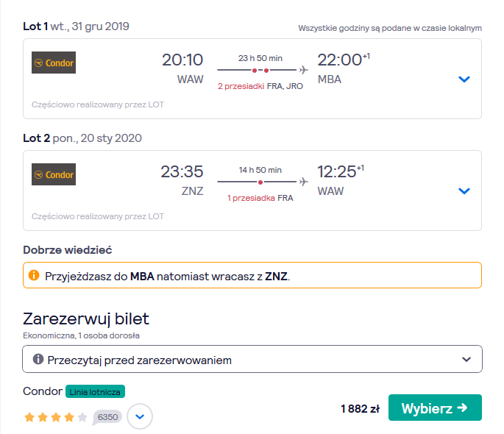Click the MBA to ZNZ notice box
The image size is (504, 434).
[x=252, y=275]
